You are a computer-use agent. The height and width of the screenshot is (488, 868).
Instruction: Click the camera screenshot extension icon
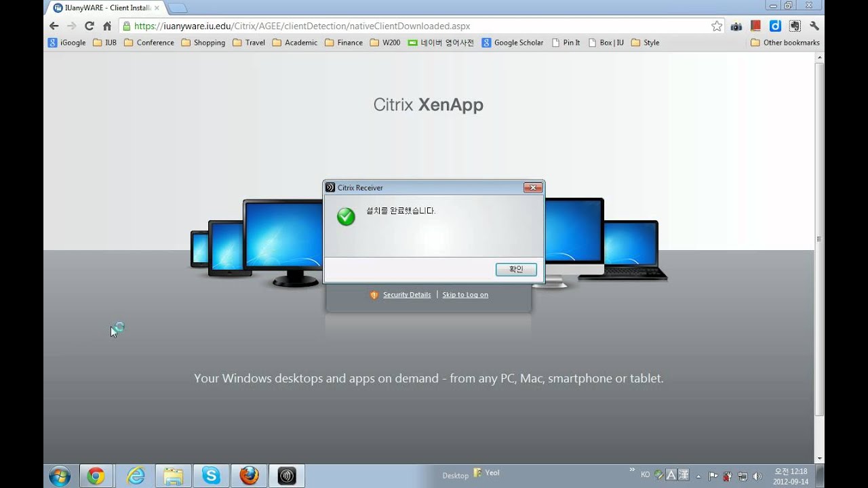(x=736, y=26)
